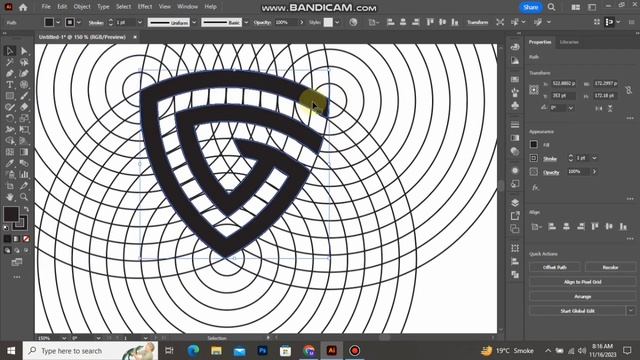Click the Arrange button
Screen dimensions: 640x360
pos(582,297)
